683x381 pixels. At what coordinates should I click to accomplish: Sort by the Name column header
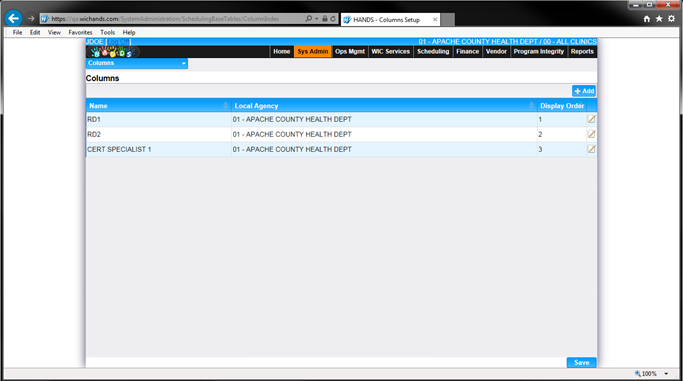(159, 106)
